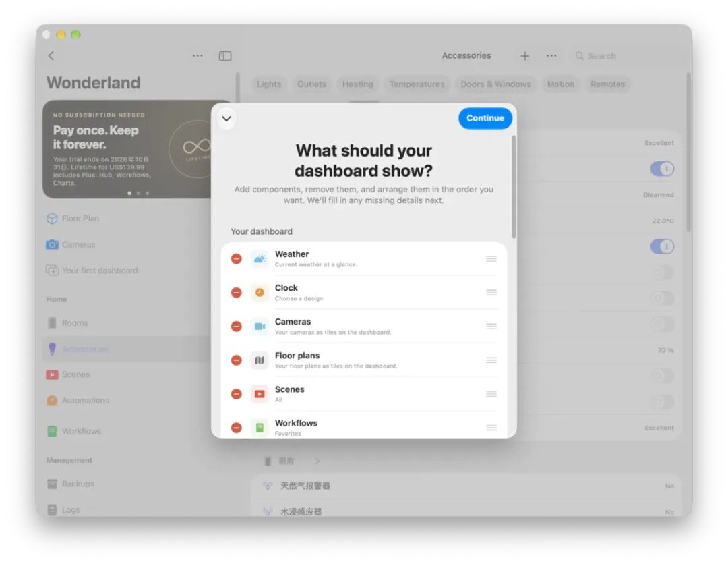Open the Pay once lifetime promo banner
The height and width of the screenshot is (564, 728).
126,149
